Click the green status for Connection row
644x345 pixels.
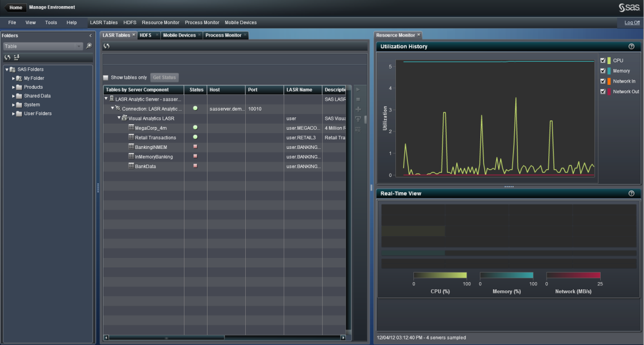point(196,108)
